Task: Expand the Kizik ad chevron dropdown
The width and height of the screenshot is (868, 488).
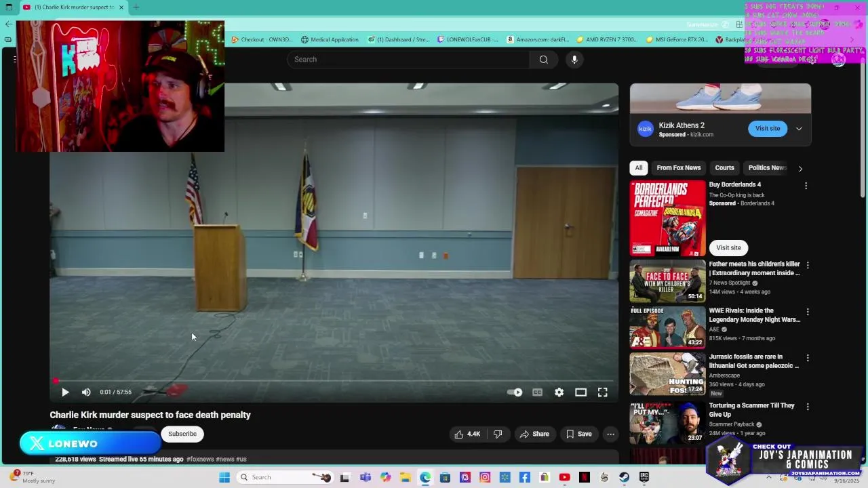Action: [799, 129]
